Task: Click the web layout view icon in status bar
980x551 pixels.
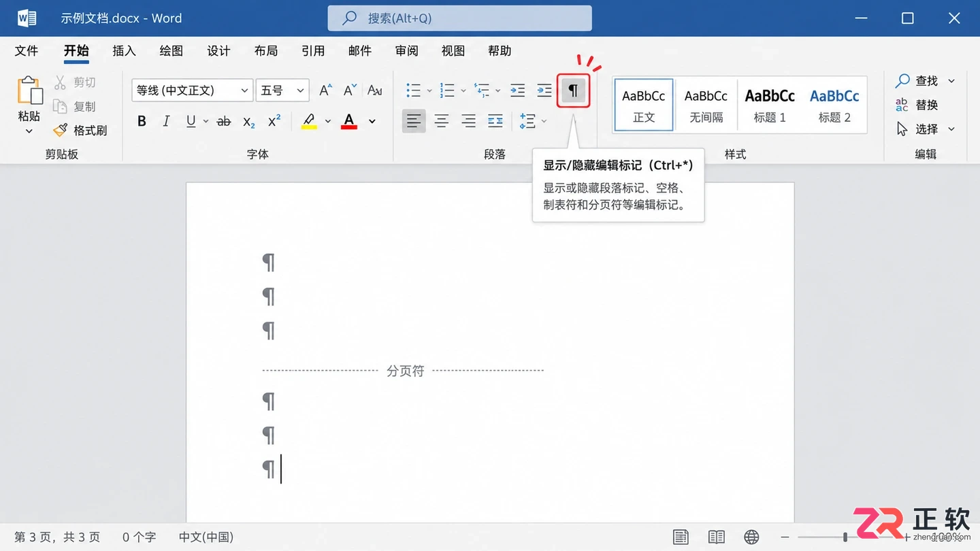Action: point(751,537)
